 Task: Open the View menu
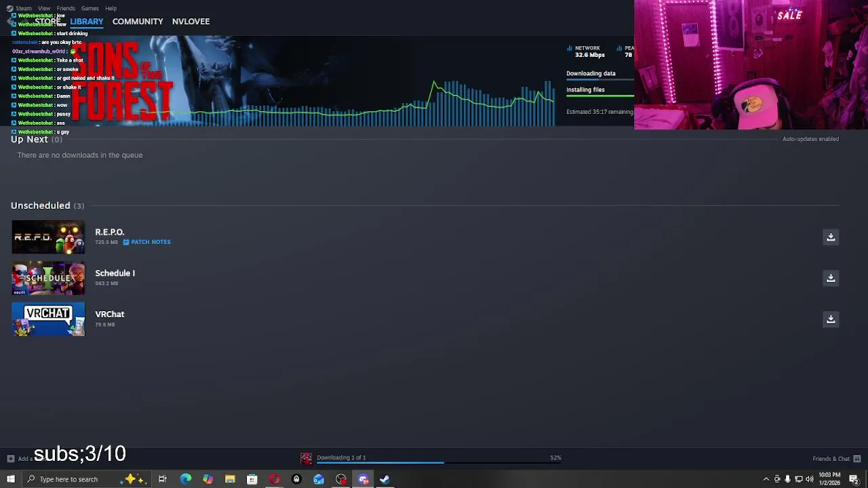click(x=44, y=8)
